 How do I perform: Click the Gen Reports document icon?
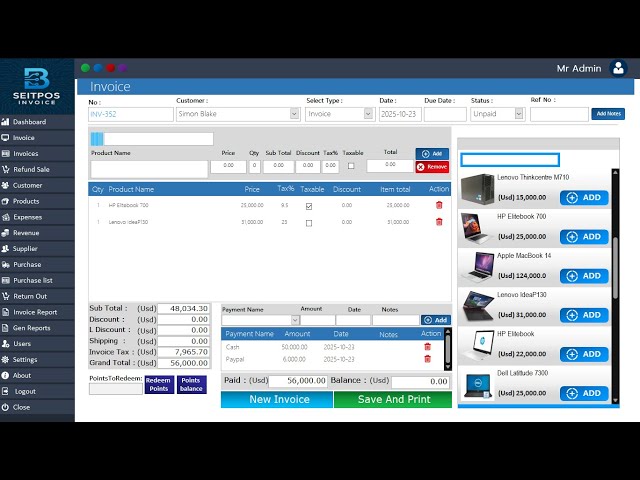click(5, 328)
